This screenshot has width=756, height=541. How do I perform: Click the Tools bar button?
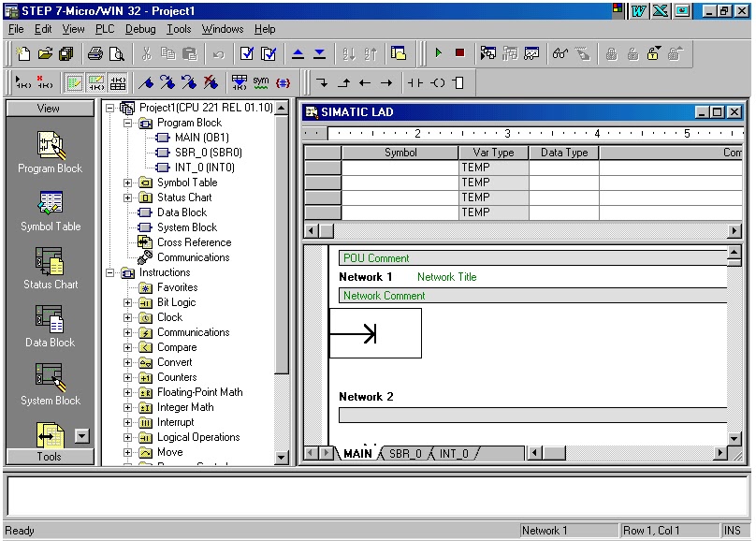point(50,457)
